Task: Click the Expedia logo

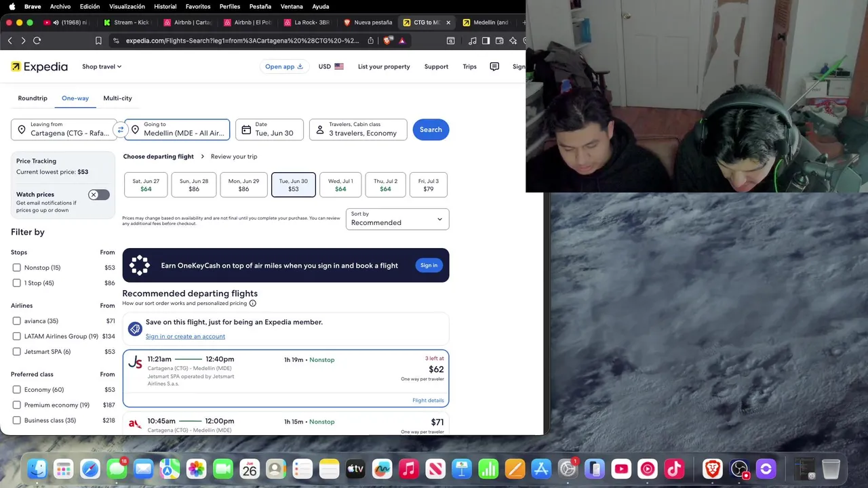Action: point(39,66)
